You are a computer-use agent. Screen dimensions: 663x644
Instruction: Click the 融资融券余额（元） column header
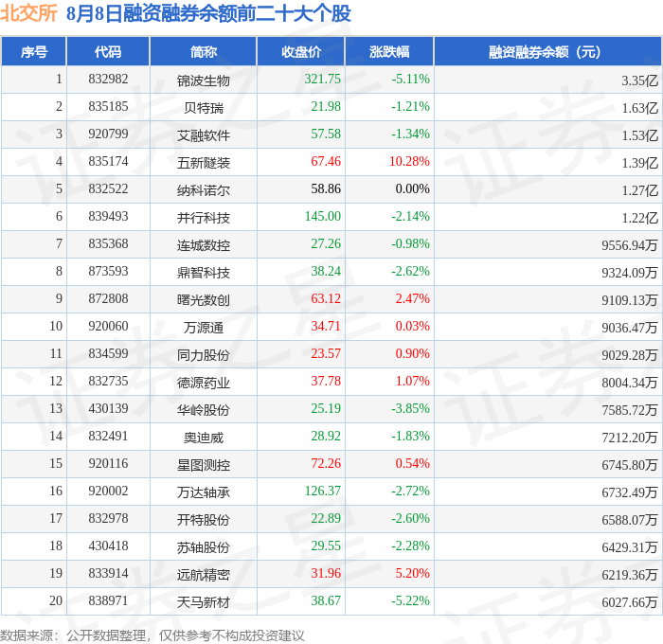point(547,52)
